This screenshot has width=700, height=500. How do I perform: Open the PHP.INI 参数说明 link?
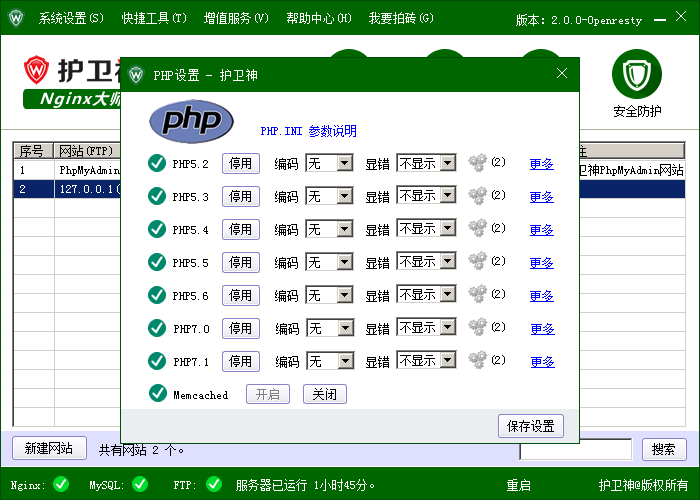point(308,131)
